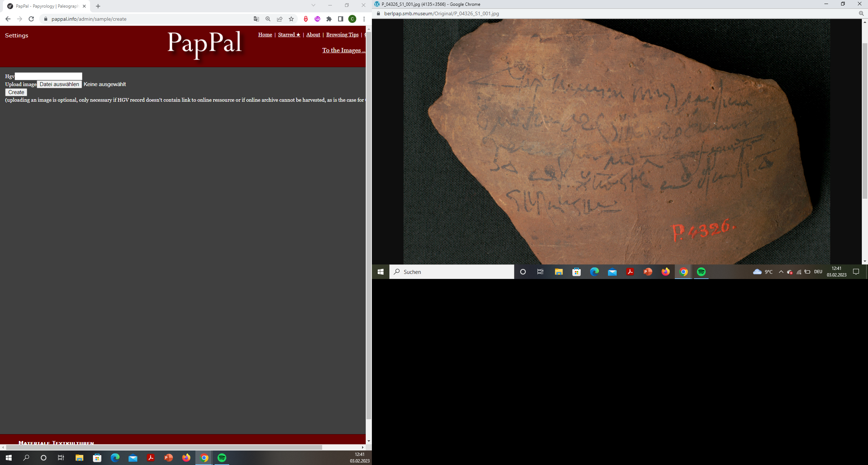
Task: Launch Microsoft Edge in the taskbar with Suchen box
Action: (x=594, y=272)
